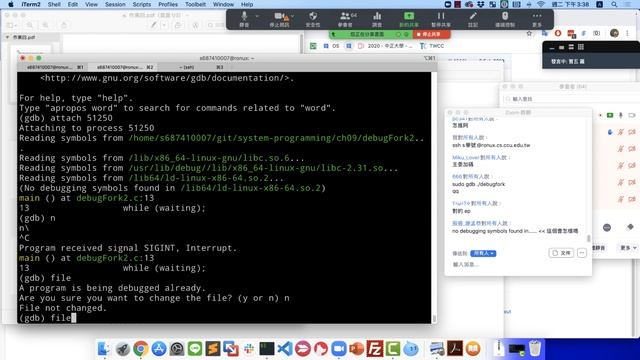
Task: Open Sublime Text in the dock
Action: 213,349
